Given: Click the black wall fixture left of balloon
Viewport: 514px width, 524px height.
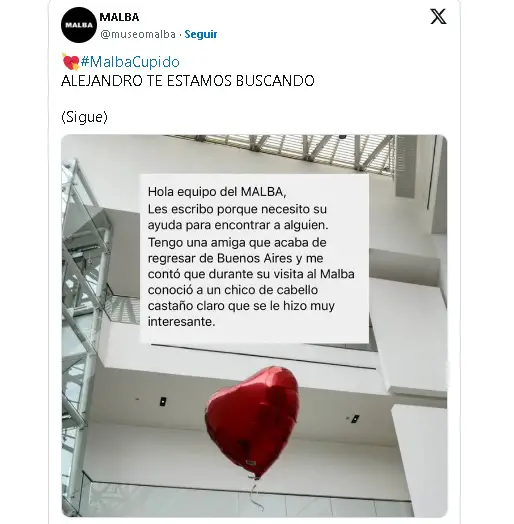Looking at the screenshot, I should (163, 401).
